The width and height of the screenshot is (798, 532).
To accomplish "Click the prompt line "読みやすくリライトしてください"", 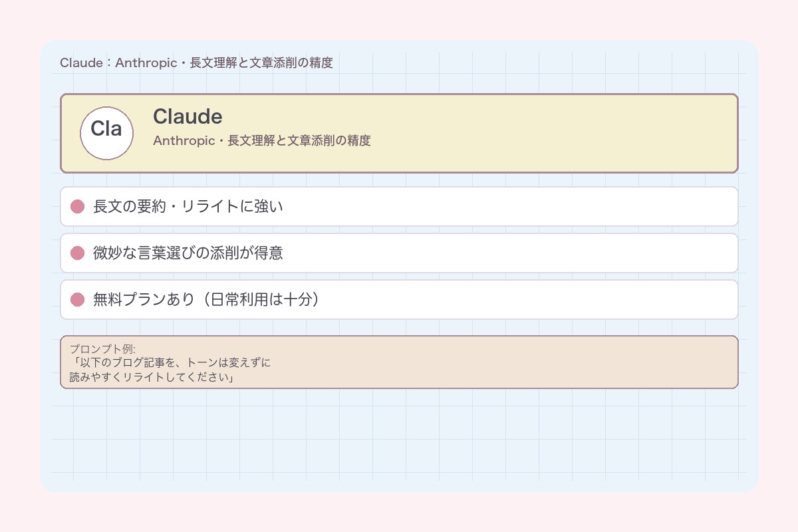I will (153, 377).
